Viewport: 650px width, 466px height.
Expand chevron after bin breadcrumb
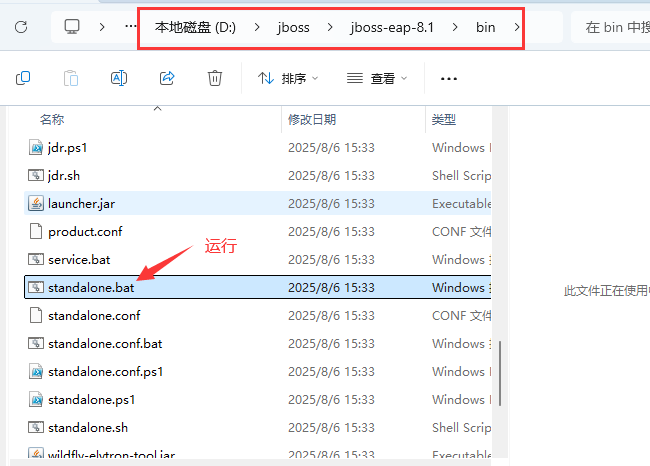(517, 27)
